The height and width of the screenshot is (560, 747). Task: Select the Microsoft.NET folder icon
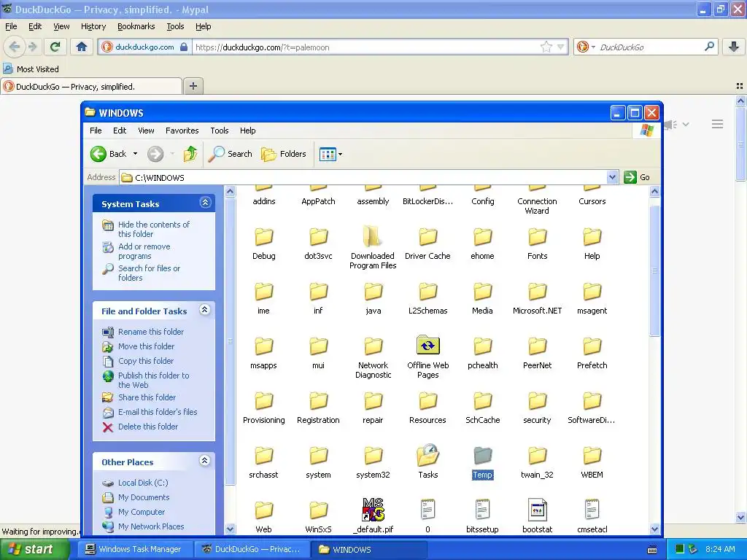point(538,292)
